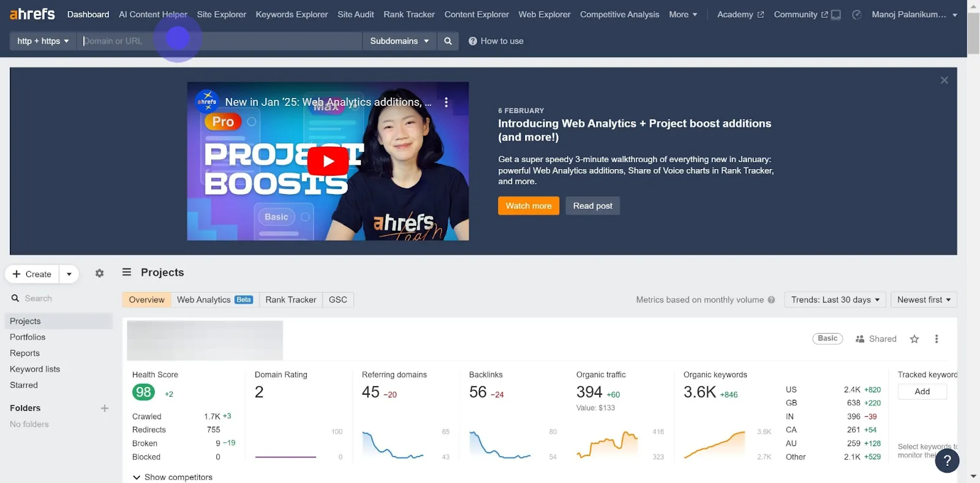Viewport: 980px width, 483px height.
Task: Click the Organic keywords value 3.6K
Action: pos(699,392)
